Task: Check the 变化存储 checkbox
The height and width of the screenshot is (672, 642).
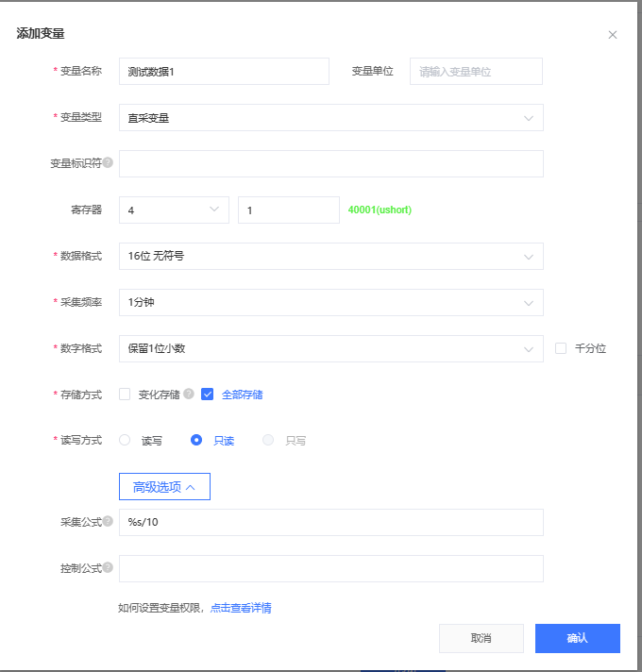Action: [x=125, y=395]
